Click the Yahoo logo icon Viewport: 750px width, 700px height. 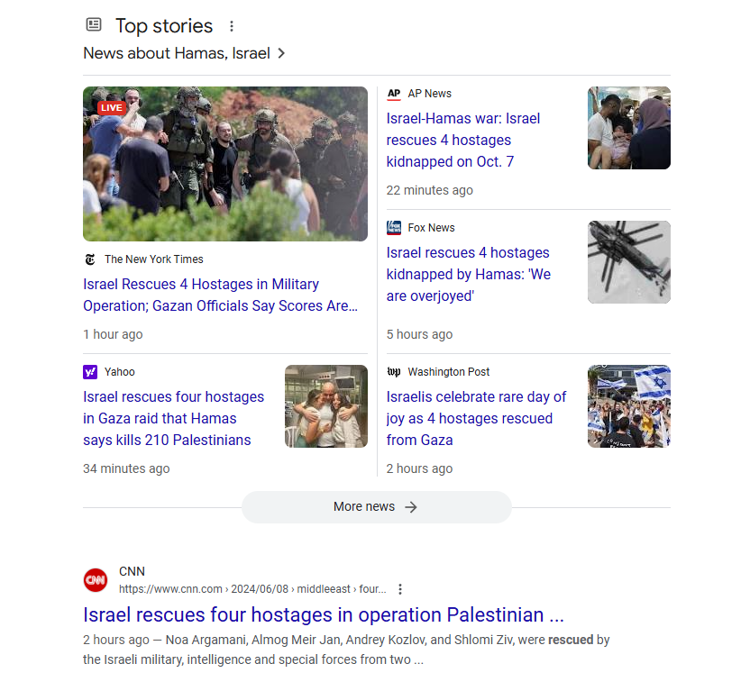click(90, 372)
